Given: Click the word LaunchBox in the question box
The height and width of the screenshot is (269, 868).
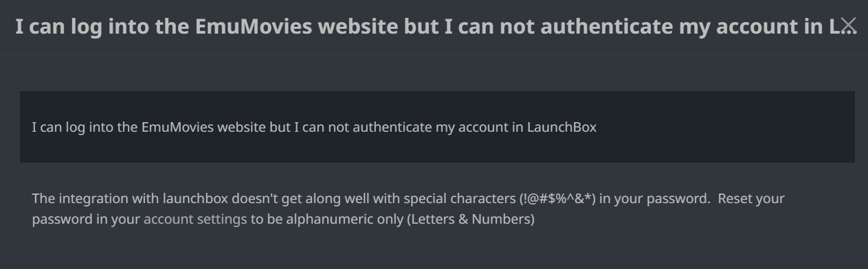Looking at the screenshot, I should coord(561,128).
